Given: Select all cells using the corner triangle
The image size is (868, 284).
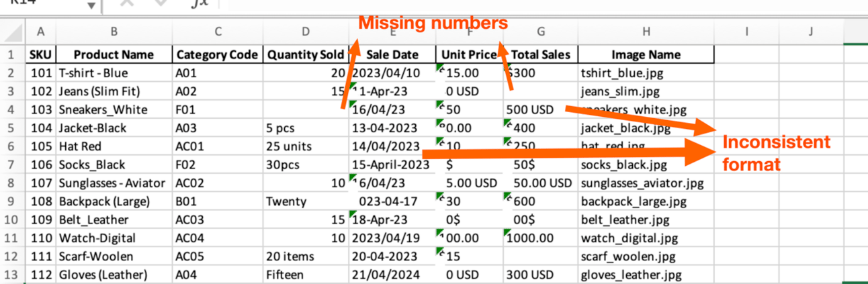Looking at the screenshot, I should [13, 31].
